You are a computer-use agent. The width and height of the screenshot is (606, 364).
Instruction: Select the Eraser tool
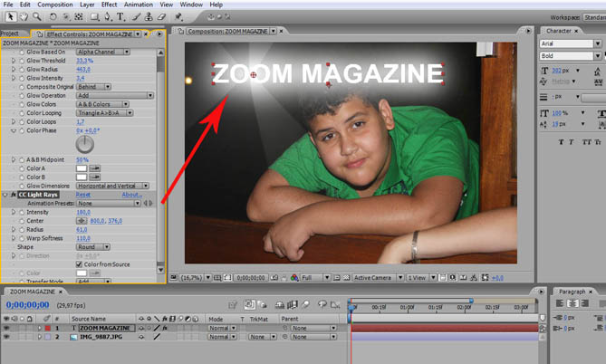[x=163, y=16]
